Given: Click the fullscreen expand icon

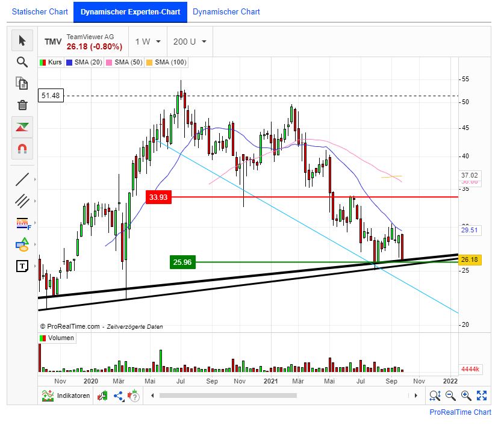Looking at the screenshot, I should [482, 395].
